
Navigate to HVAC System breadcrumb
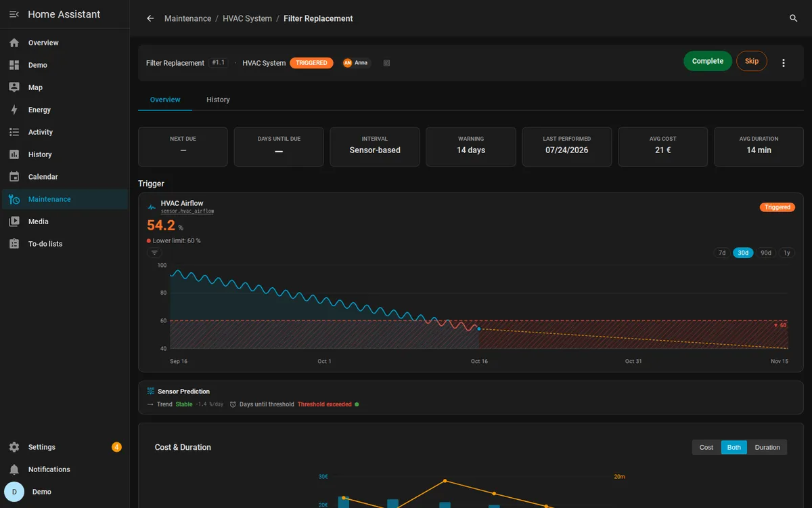click(247, 19)
